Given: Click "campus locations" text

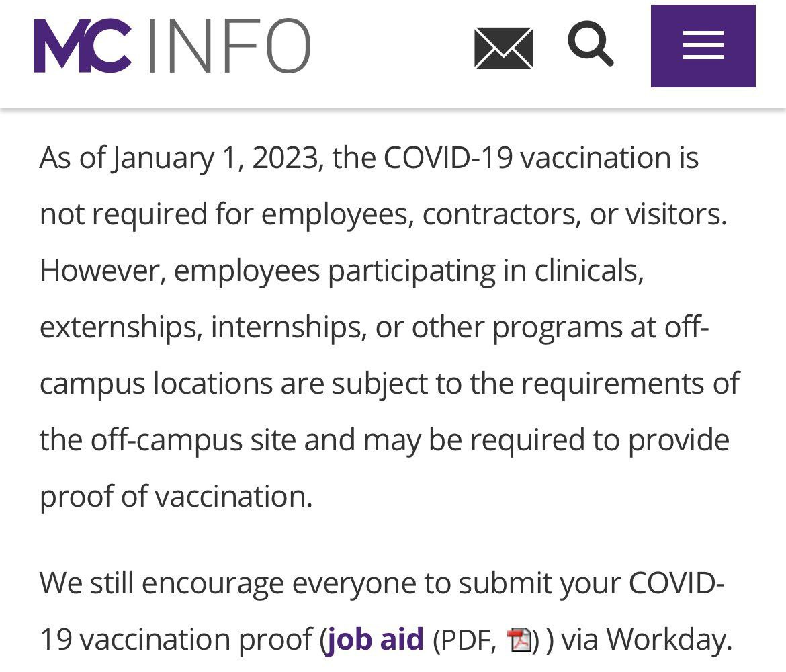Looking at the screenshot, I should point(156,384).
